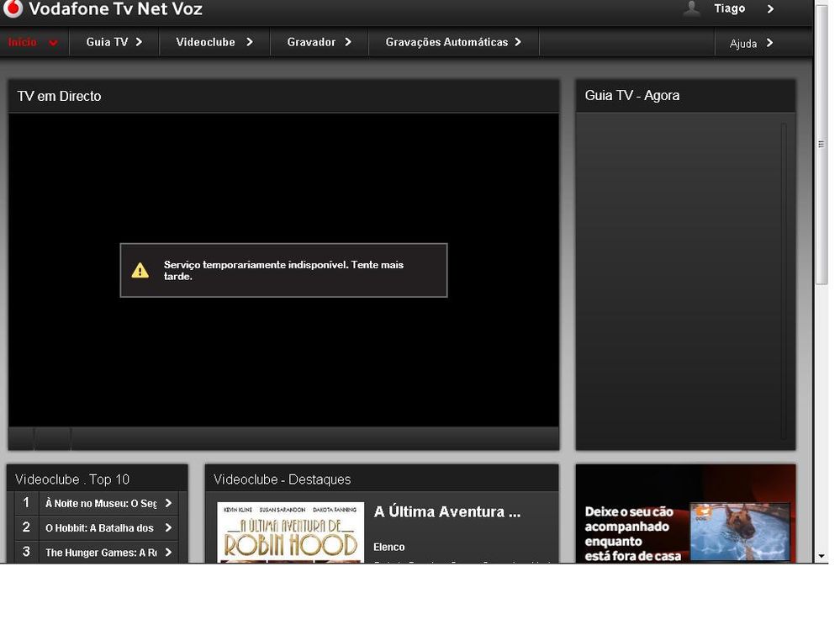Click the arrow beside 'The Hunger Games'
840x630 pixels.
click(x=167, y=552)
